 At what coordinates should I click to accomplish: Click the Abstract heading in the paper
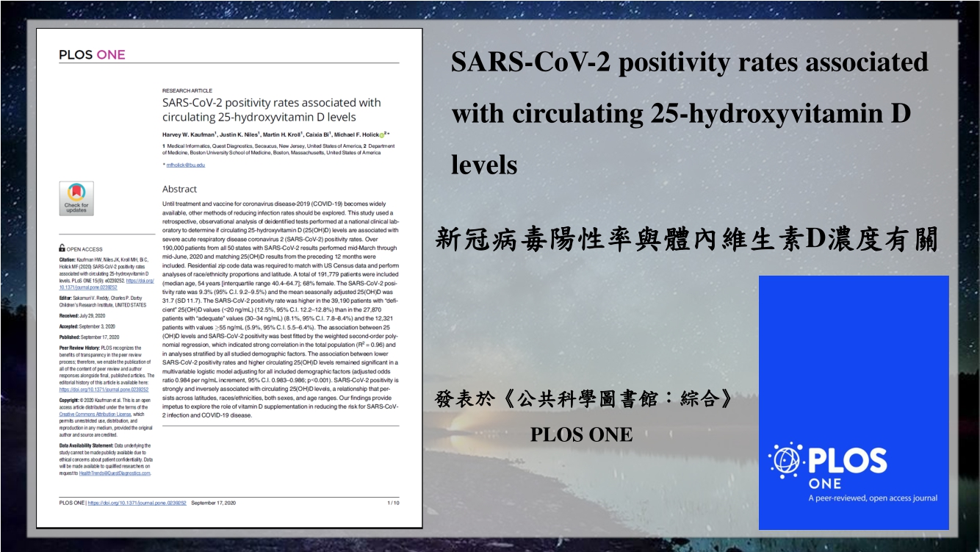[180, 189]
